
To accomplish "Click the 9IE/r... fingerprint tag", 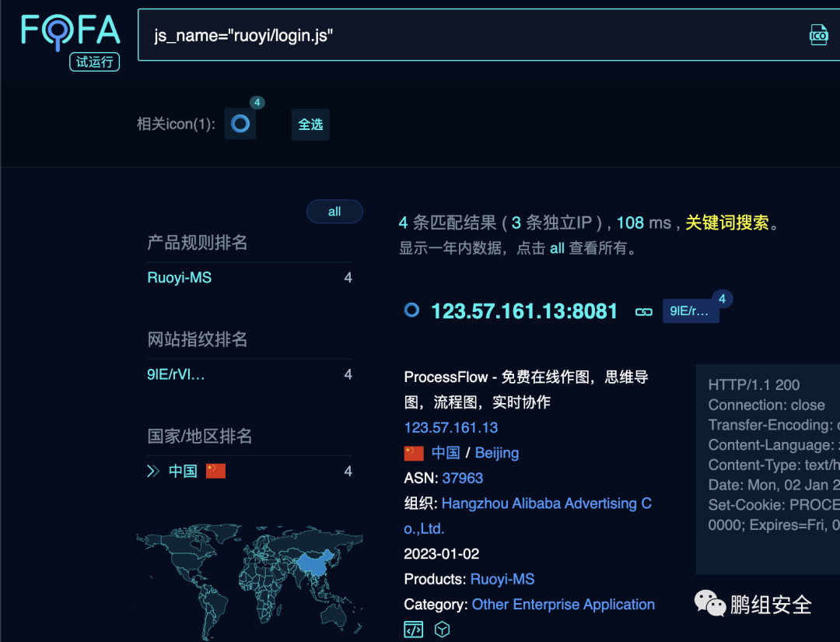I will pyautogui.click(x=691, y=310).
